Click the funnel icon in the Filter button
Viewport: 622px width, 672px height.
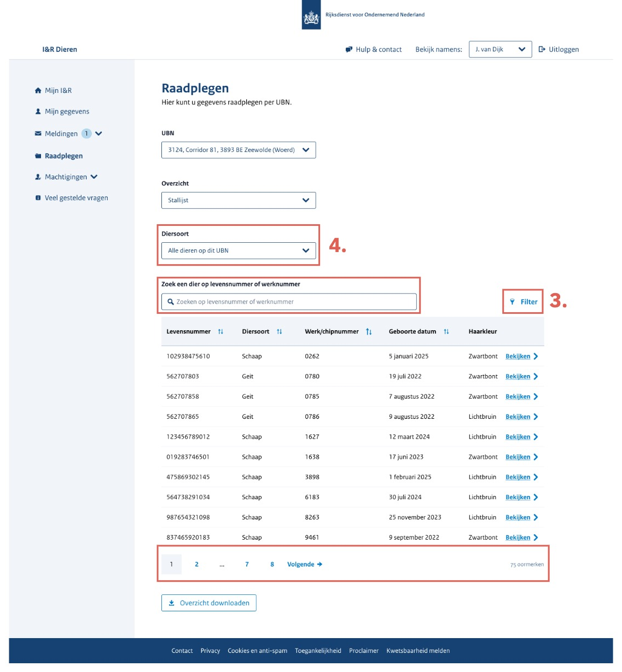pyautogui.click(x=512, y=302)
